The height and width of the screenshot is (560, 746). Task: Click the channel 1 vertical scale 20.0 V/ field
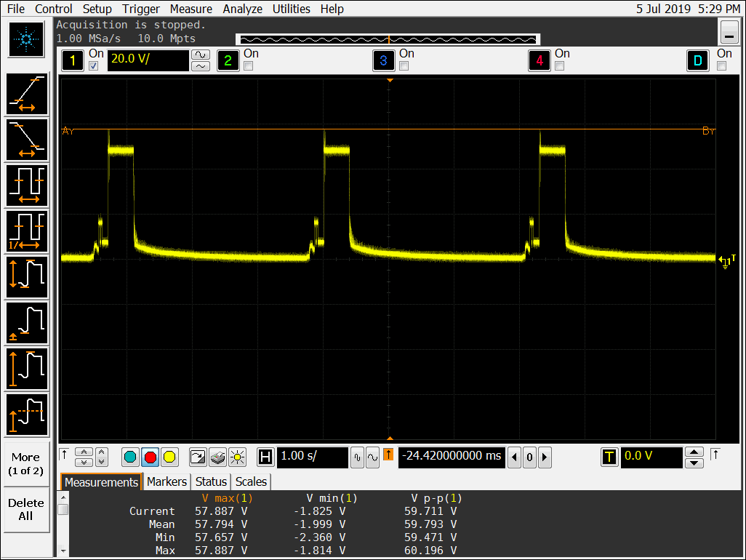tap(148, 60)
